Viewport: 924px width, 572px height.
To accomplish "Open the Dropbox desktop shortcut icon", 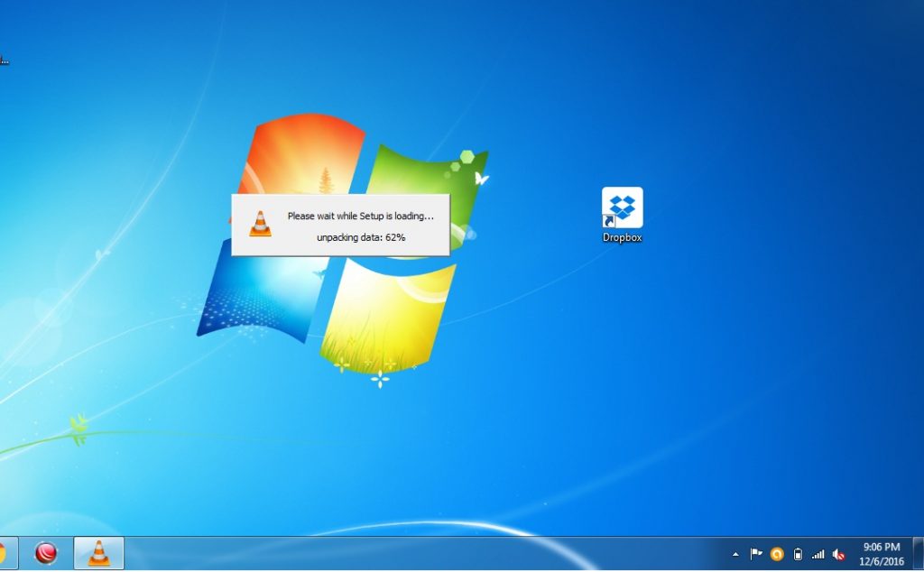I will pyautogui.click(x=622, y=208).
